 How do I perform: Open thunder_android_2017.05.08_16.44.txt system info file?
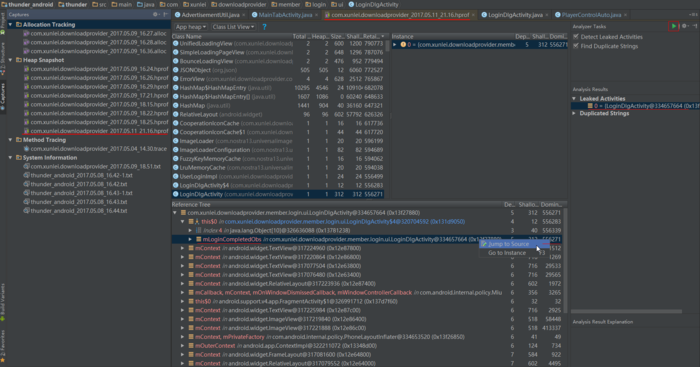[79, 211]
